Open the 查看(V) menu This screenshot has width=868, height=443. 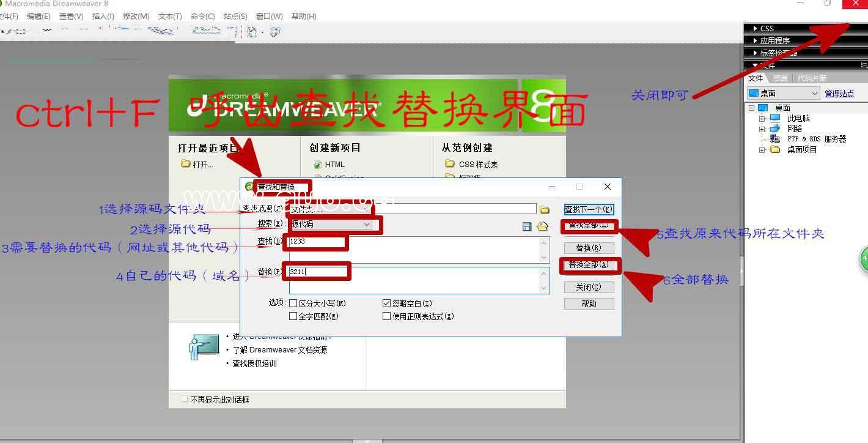click(x=71, y=17)
